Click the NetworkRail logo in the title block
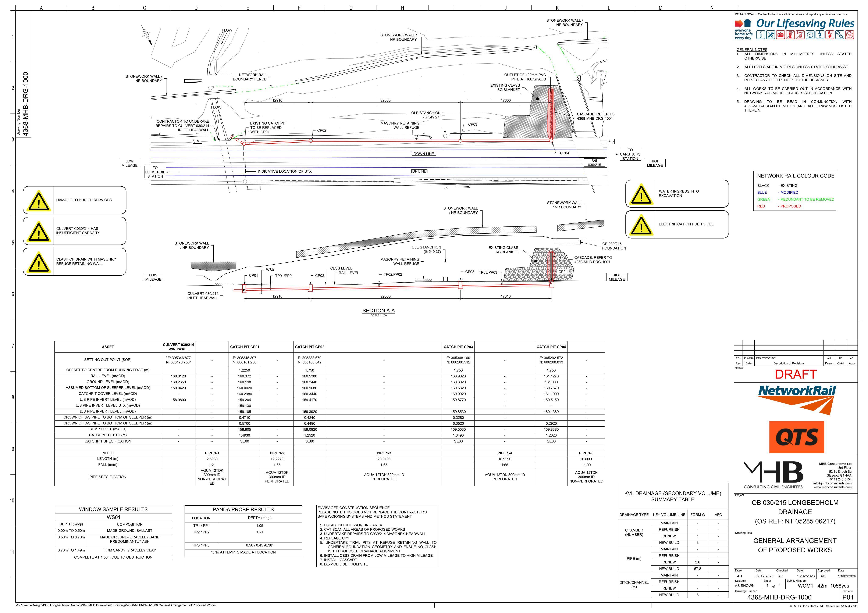The image size is (868, 613). pos(797,400)
